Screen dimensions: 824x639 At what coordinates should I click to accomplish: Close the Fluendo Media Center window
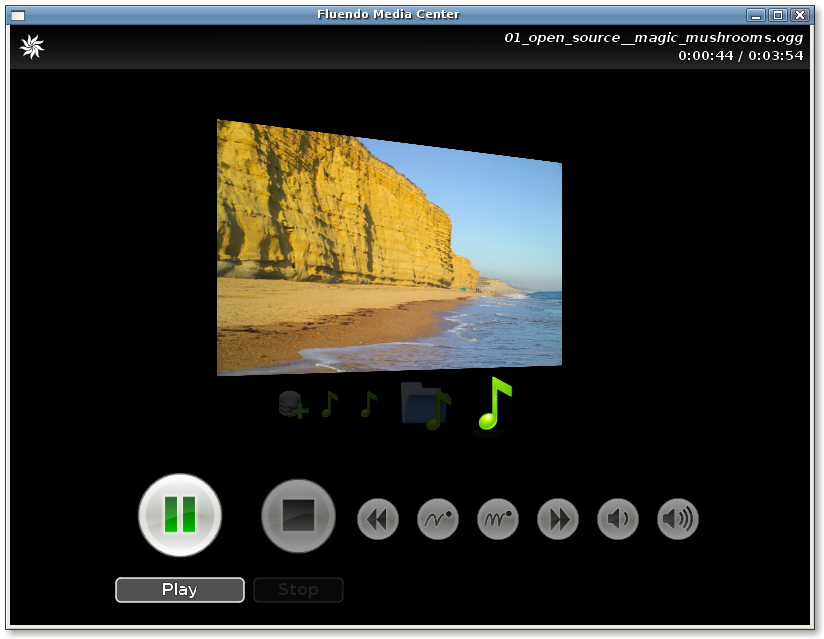click(x=800, y=15)
